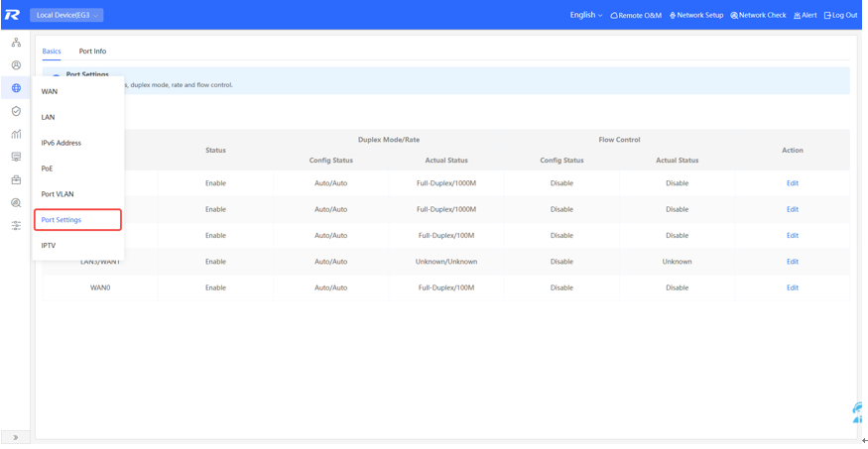Click the Ruijie R logo

tap(12, 15)
